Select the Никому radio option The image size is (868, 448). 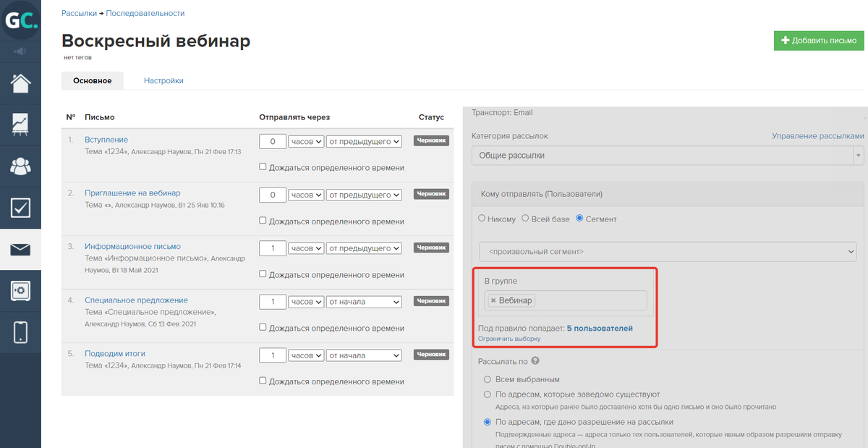pyautogui.click(x=482, y=219)
